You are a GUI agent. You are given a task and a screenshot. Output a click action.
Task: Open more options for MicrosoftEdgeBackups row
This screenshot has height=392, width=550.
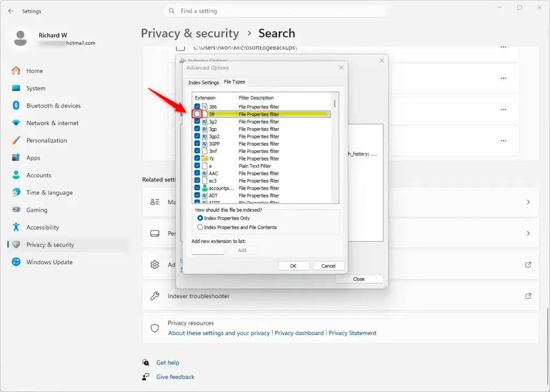[503, 47]
